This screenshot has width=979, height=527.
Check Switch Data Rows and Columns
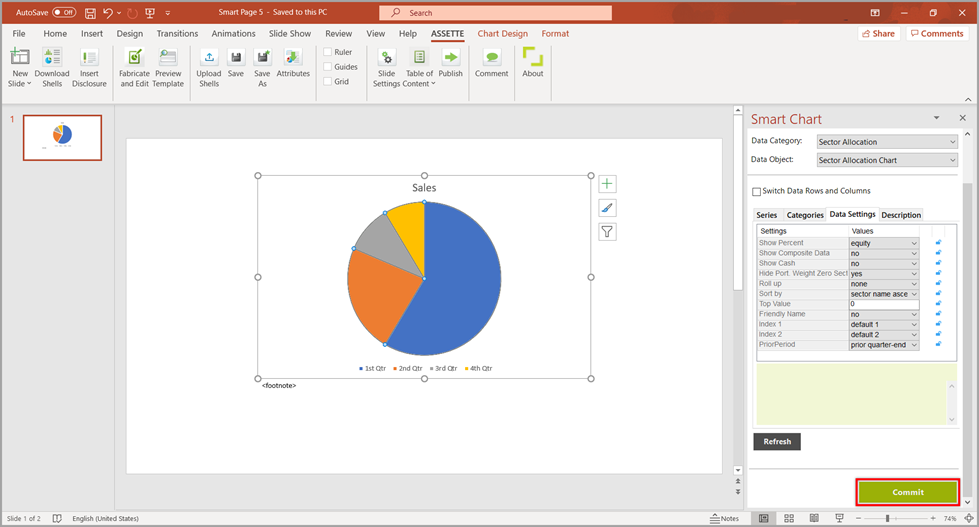pyautogui.click(x=757, y=192)
